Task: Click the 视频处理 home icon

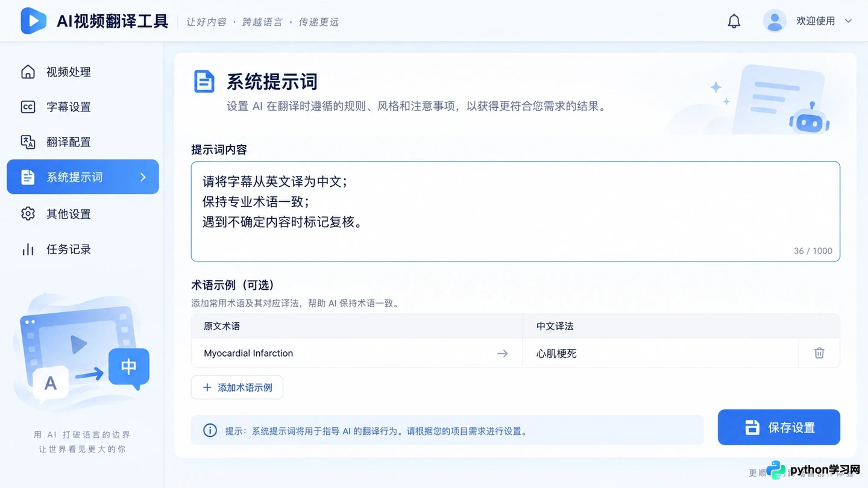Action: [x=28, y=72]
